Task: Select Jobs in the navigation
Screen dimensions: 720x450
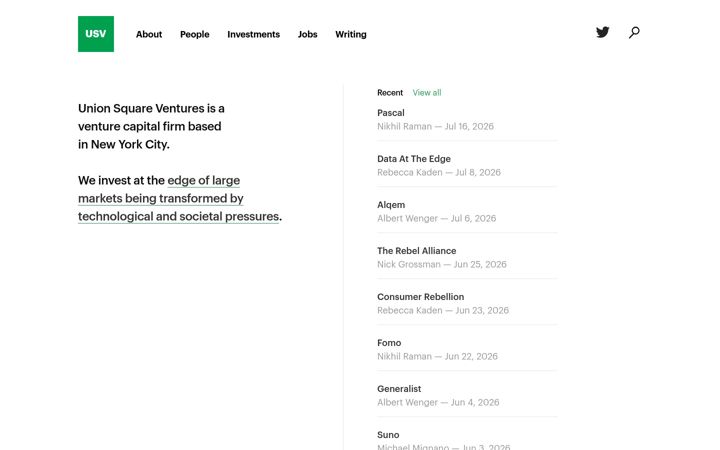Action: click(308, 34)
